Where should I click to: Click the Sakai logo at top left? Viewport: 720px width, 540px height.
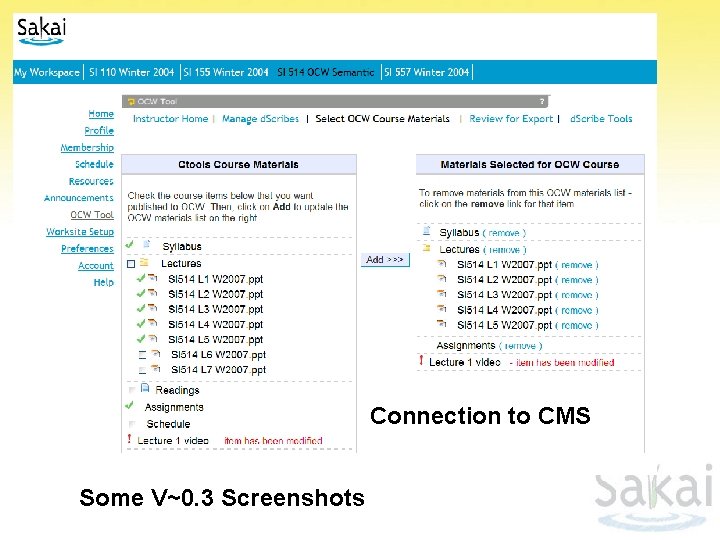tap(41, 31)
